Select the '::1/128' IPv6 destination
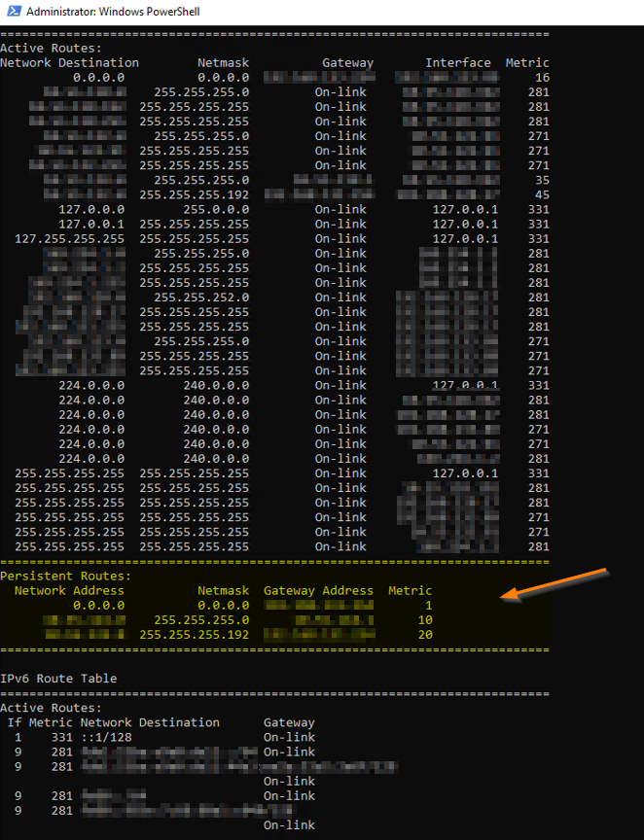The image size is (644, 840). tap(106, 737)
